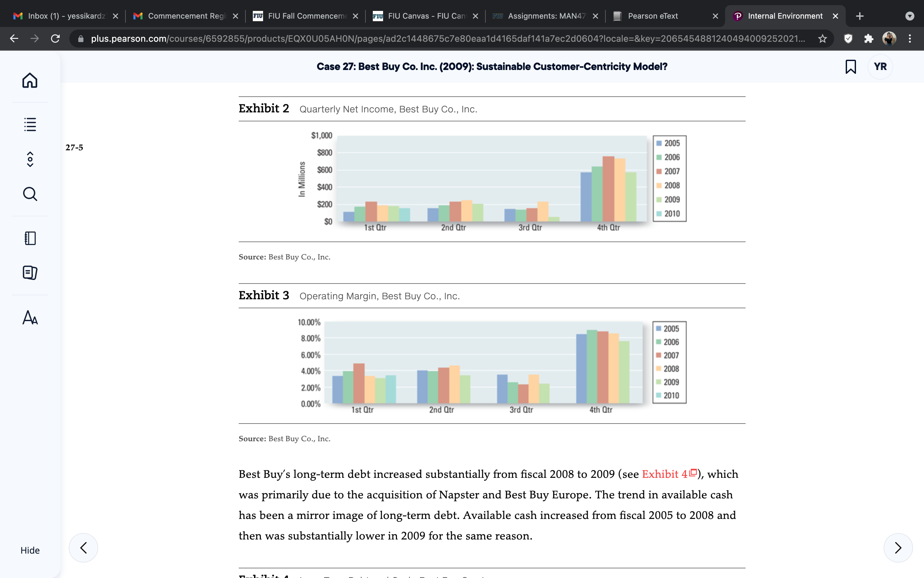Click 2010 legend swatch in Exhibit 3
Screen dimensions: 924x578
point(658,395)
